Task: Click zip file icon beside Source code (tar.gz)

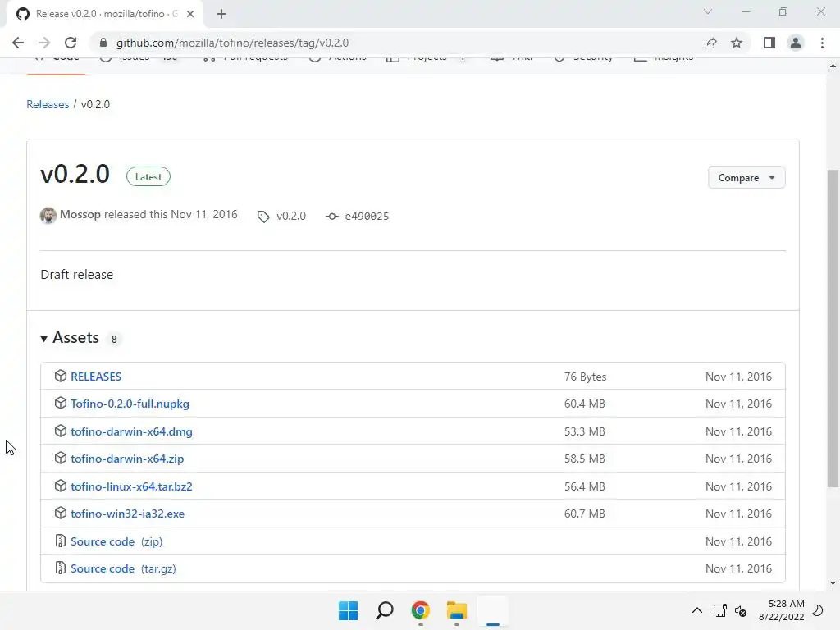Action: click(x=61, y=568)
